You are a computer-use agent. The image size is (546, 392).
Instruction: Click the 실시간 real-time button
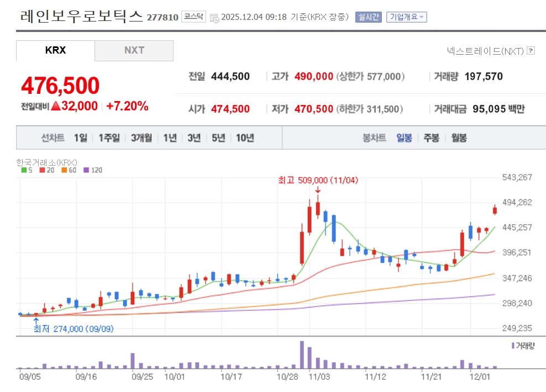pyautogui.click(x=368, y=17)
